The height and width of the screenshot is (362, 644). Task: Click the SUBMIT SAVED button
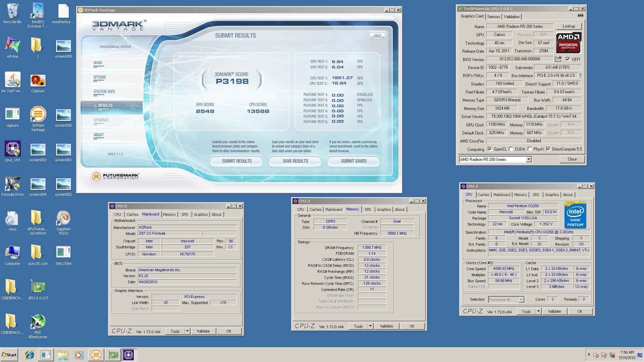(x=354, y=161)
